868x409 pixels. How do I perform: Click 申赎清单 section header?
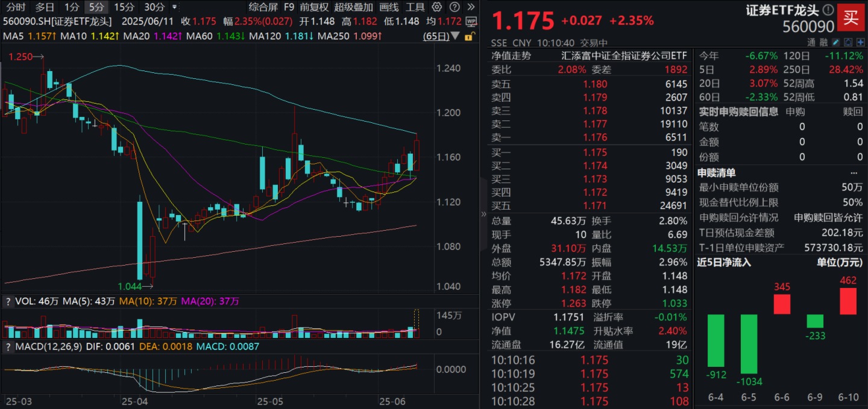pos(717,173)
